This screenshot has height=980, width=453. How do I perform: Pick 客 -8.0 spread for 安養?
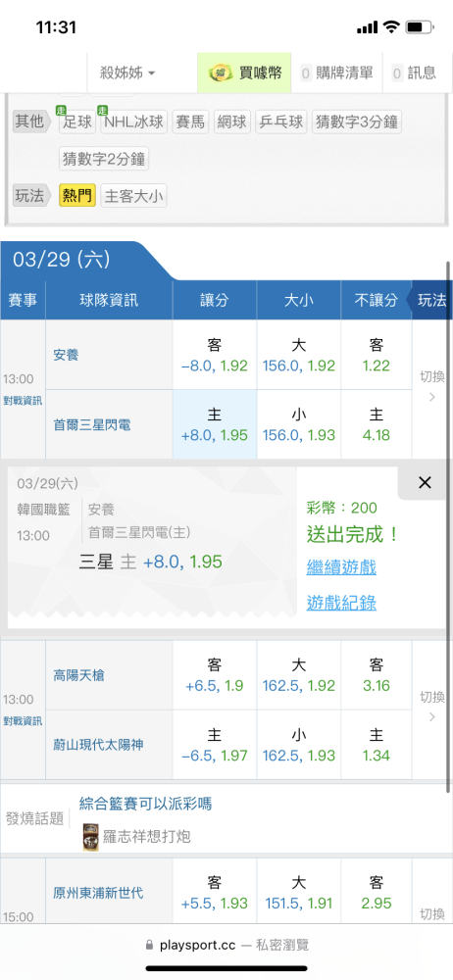pos(214,355)
